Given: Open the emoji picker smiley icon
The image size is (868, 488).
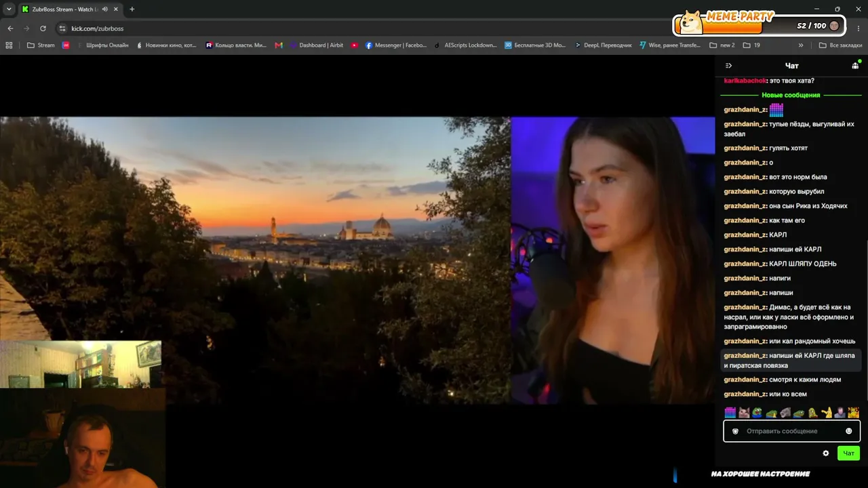Looking at the screenshot, I should tap(848, 431).
